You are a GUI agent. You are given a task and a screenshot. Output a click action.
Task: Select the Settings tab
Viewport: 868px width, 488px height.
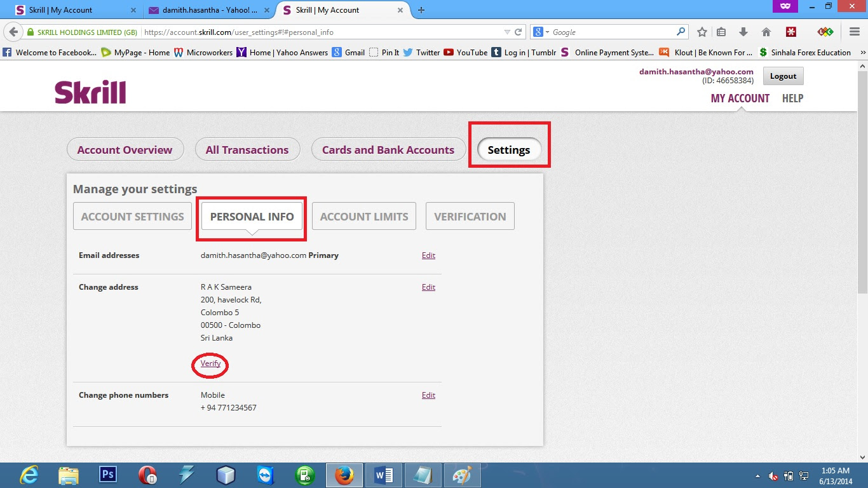pyautogui.click(x=509, y=150)
